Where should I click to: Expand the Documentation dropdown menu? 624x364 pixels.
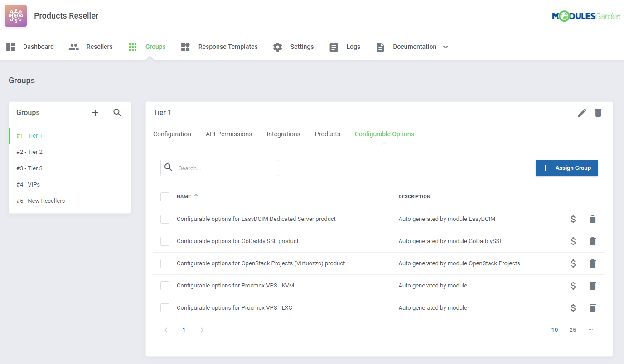[x=445, y=47]
